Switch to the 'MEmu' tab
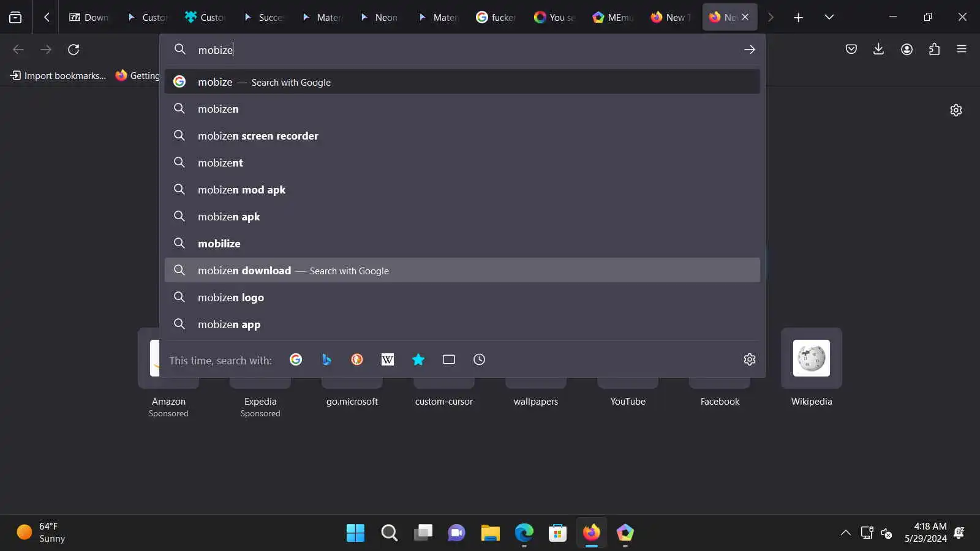Image resolution: width=980 pixels, height=551 pixels. pyautogui.click(x=613, y=17)
